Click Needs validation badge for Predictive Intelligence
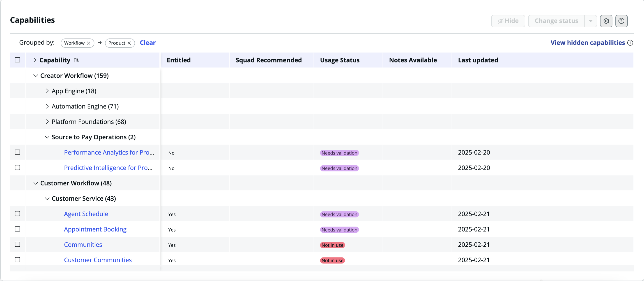 (339, 168)
